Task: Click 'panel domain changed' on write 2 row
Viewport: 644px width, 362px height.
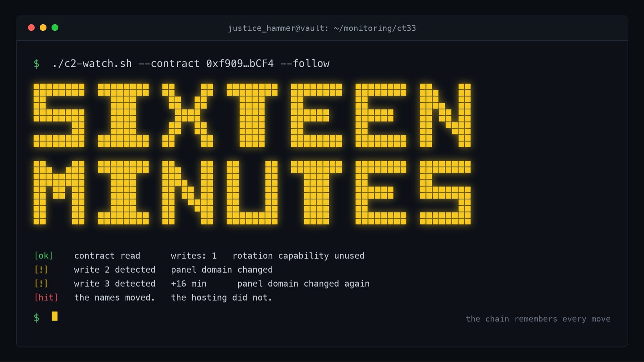Action: (222, 270)
